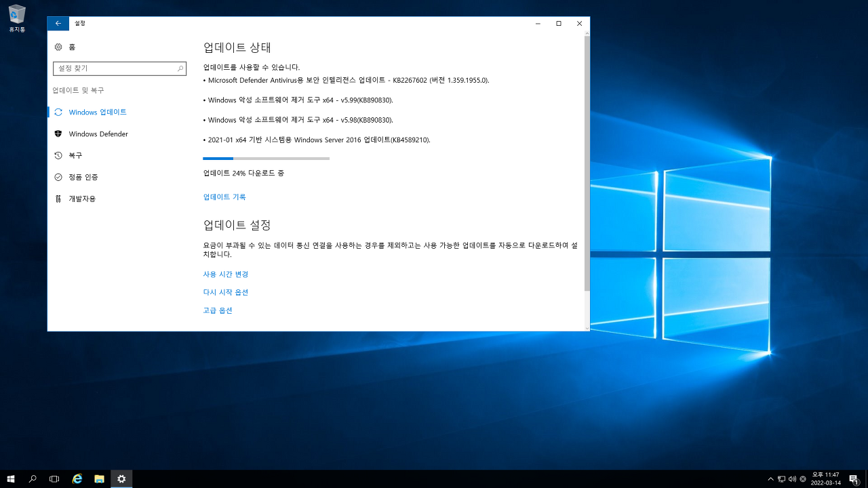Click 업데이트 및 복구 section label

click(79, 90)
